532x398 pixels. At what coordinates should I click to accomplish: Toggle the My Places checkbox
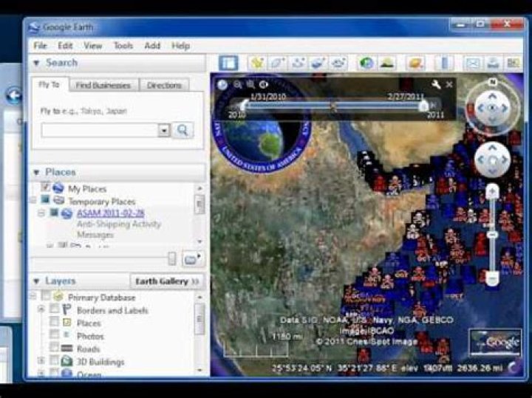pyautogui.click(x=46, y=187)
